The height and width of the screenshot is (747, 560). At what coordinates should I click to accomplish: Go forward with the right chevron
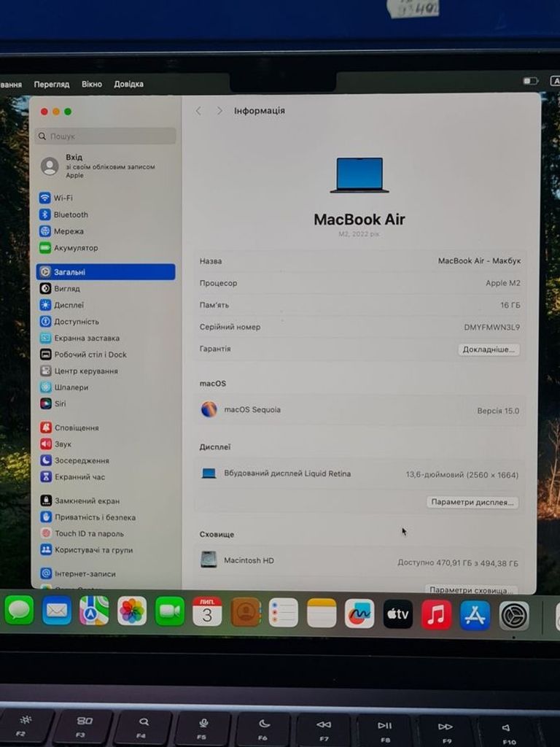click(219, 111)
